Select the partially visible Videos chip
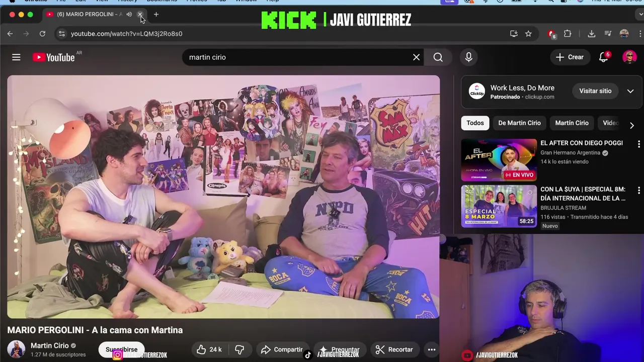Image resolution: width=644 pixels, height=362 pixels. (x=610, y=123)
